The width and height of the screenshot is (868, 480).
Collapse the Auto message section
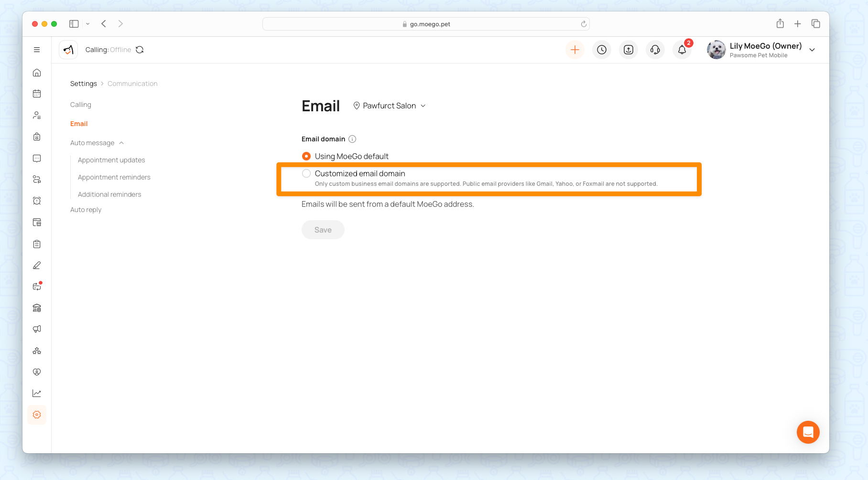click(x=97, y=143)
